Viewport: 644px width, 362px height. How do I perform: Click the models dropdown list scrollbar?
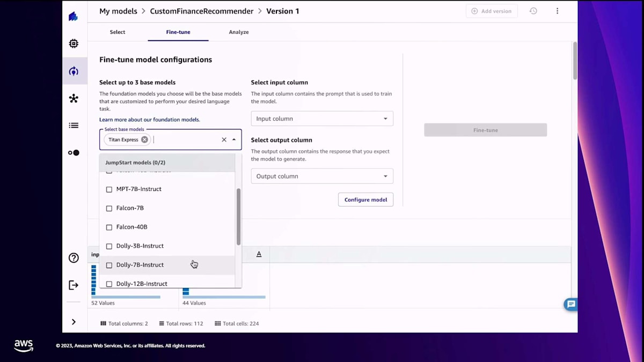tap(238, 217)
